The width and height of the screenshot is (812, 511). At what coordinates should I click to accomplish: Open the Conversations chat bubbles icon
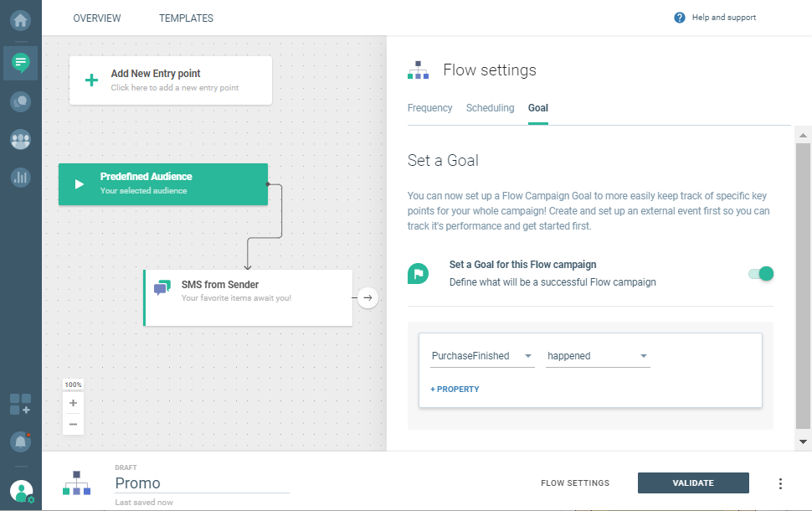[20, 101]
